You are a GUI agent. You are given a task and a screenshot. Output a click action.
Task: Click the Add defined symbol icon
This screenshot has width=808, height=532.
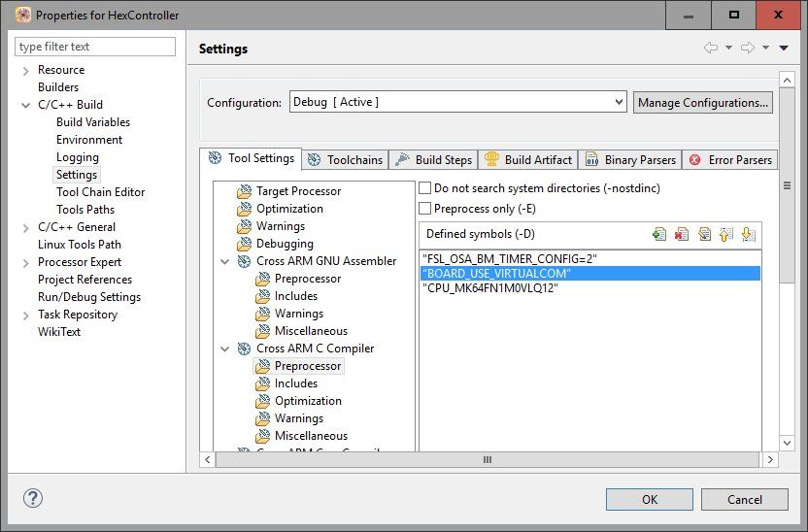pos(659,234)
